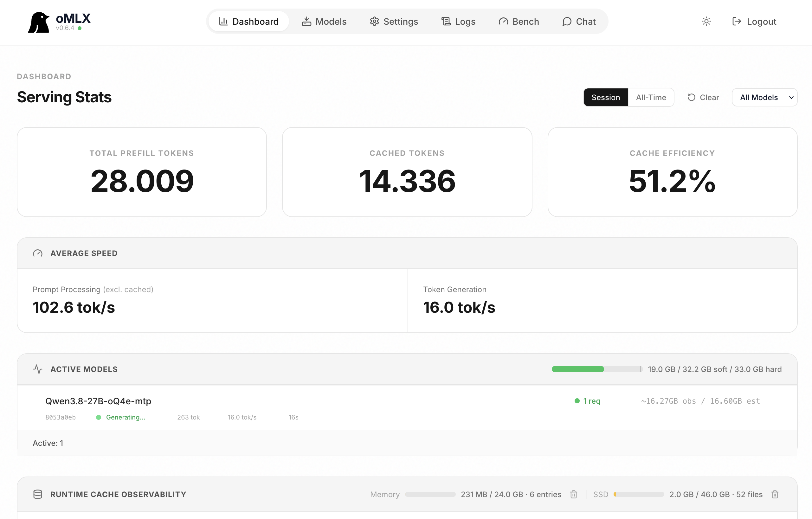Click the Total Prefill Tokens card
This screenshot has height=519, width=812.
click(142, 172)
